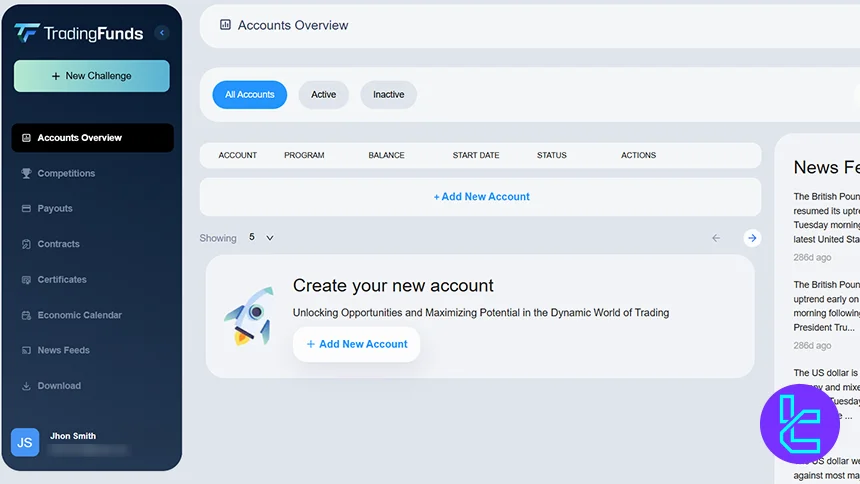Screen dimensions: 860x484
Task: Collapse the sidebar with the chevron button
Action: click(162, 33)
